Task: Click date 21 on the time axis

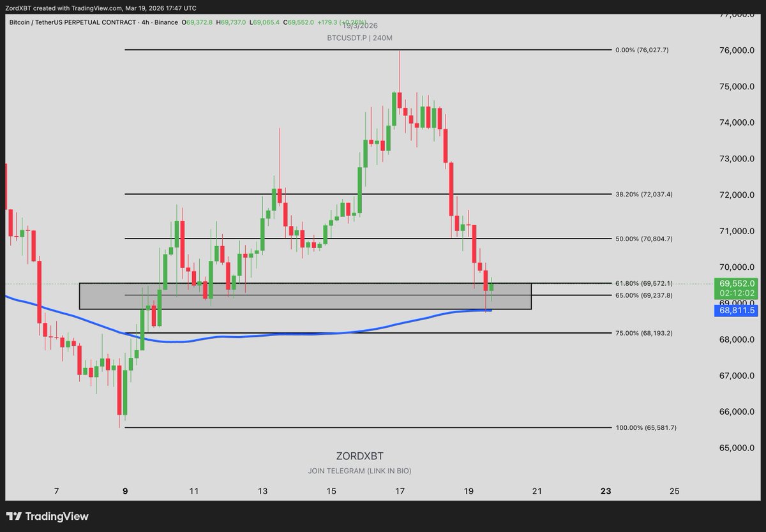Action: [537, 491]
